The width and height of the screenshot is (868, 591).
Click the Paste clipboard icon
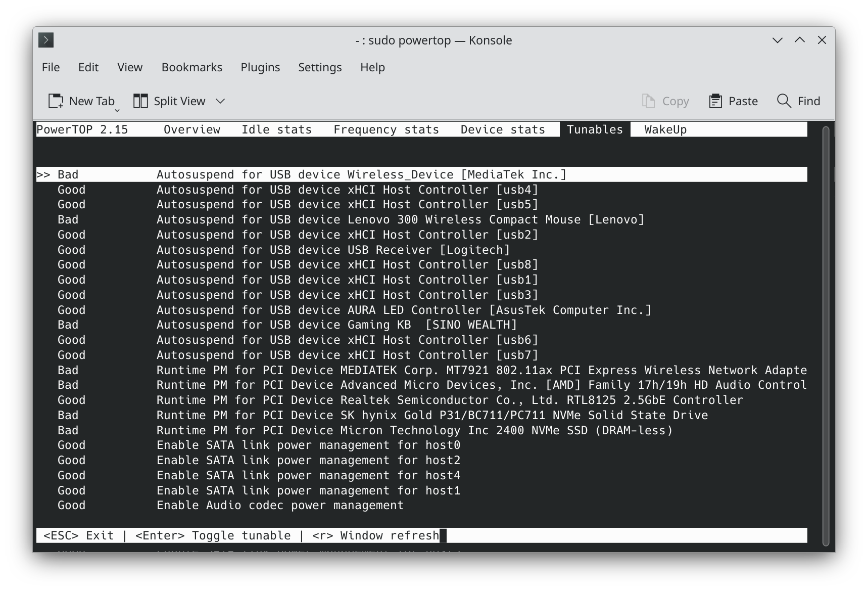[x=715, y=101]
